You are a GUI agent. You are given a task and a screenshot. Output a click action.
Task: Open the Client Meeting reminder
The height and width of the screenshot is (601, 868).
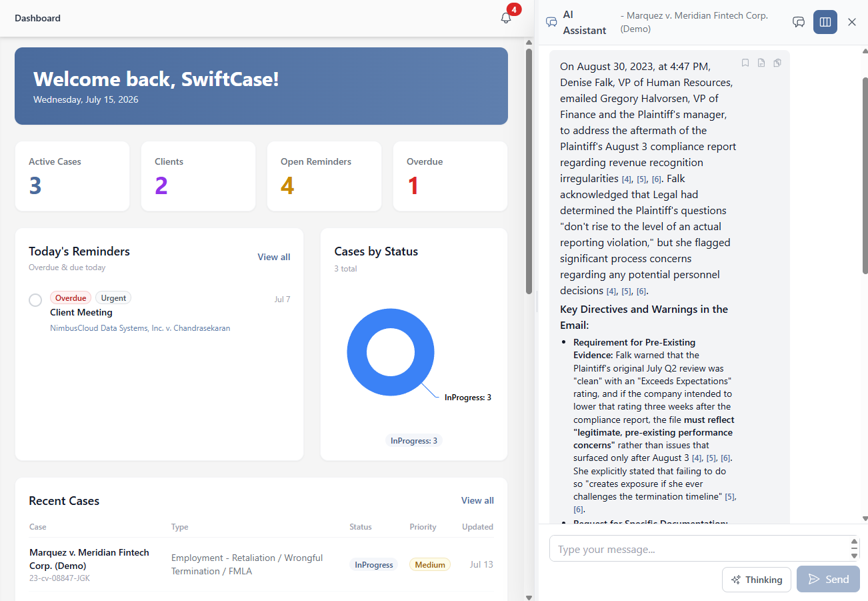[x=81, y=312]
